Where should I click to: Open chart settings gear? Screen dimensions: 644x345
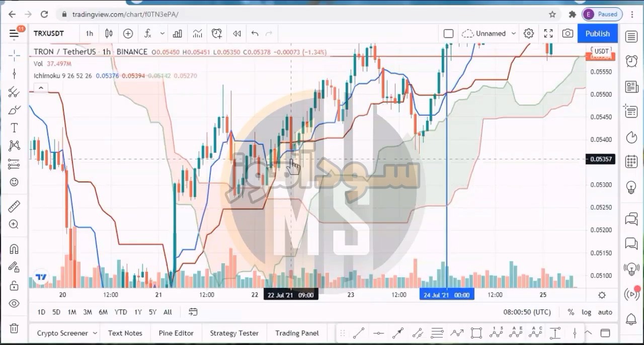click(x=528, y=34)
